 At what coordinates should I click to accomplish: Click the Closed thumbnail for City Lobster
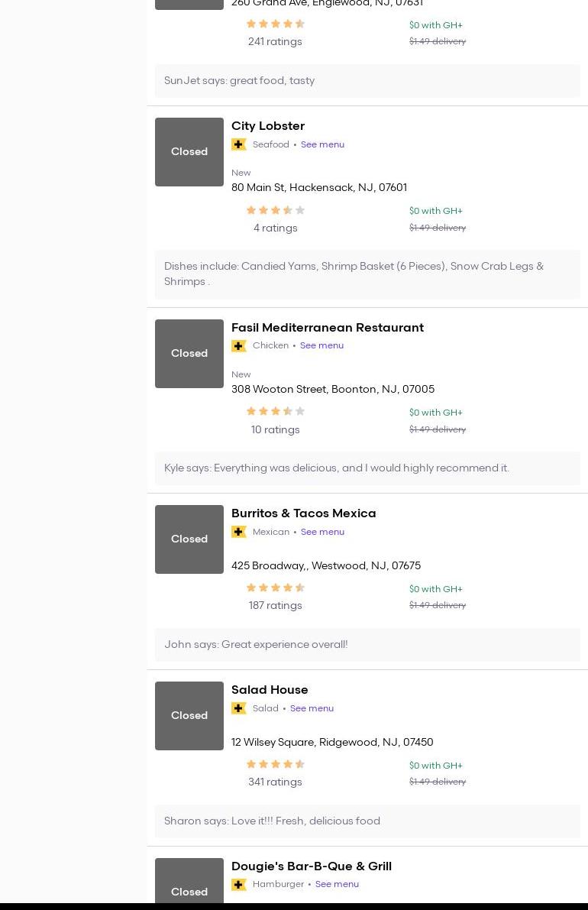pyautogui.click(x=189, y=152)
